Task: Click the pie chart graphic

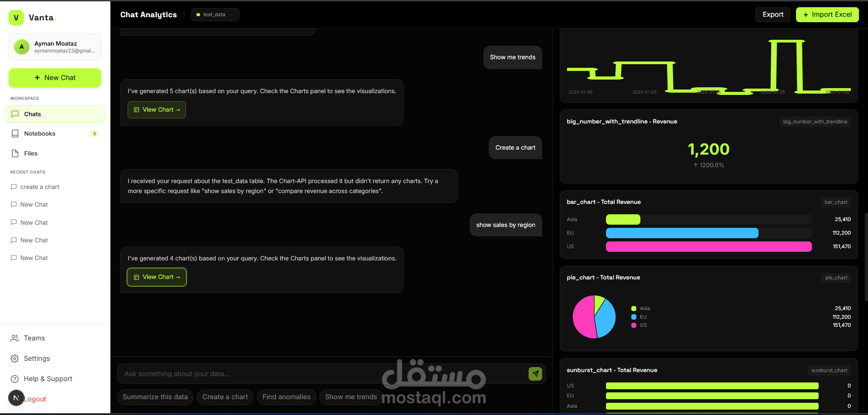Action: 594,317
